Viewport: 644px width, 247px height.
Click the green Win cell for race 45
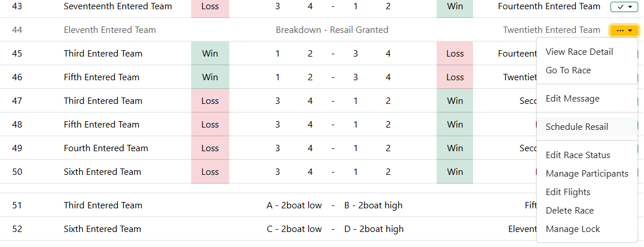coord(210,54)
